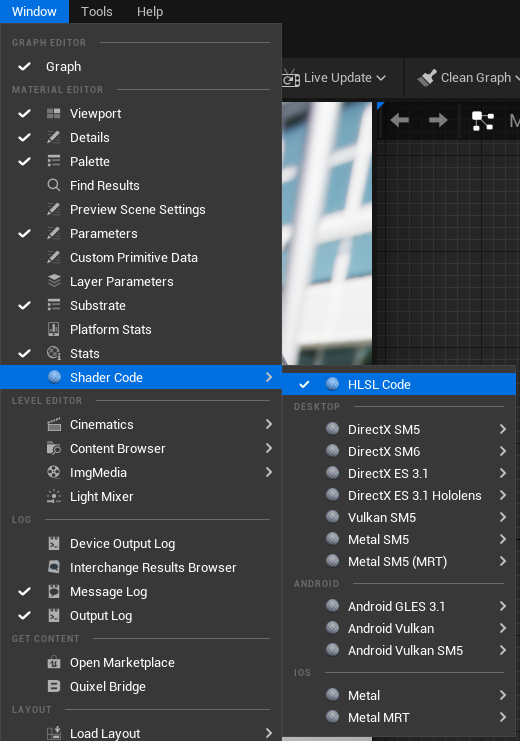Screen dimensions: 520x741
Task: Toggle the Viewport panel visibility
Action: click(x=25, y=113)
